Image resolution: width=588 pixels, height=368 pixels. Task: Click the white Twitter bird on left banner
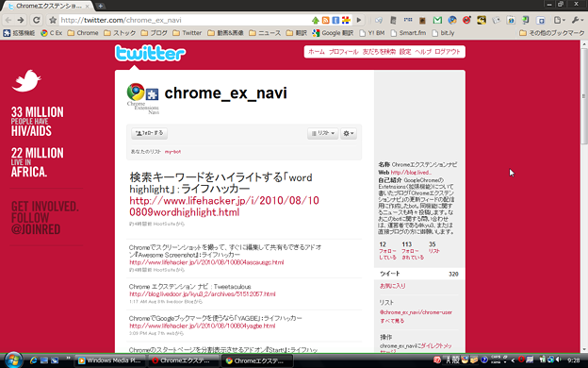pyautogui.click(x=26, y=81)
